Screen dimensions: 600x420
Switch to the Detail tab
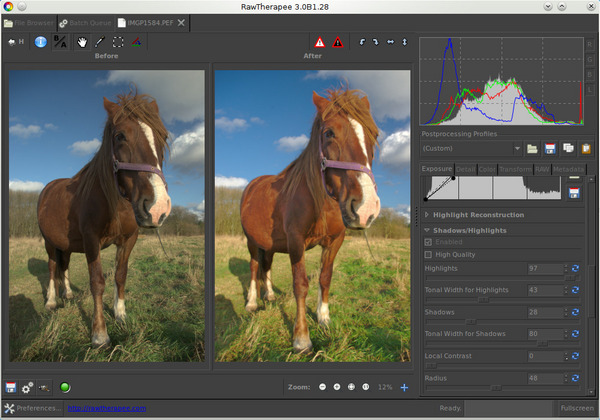click(466, 170)
